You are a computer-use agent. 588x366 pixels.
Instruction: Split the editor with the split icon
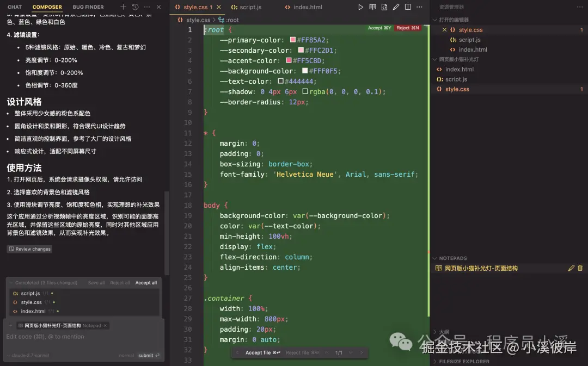(x=408, y=7)
